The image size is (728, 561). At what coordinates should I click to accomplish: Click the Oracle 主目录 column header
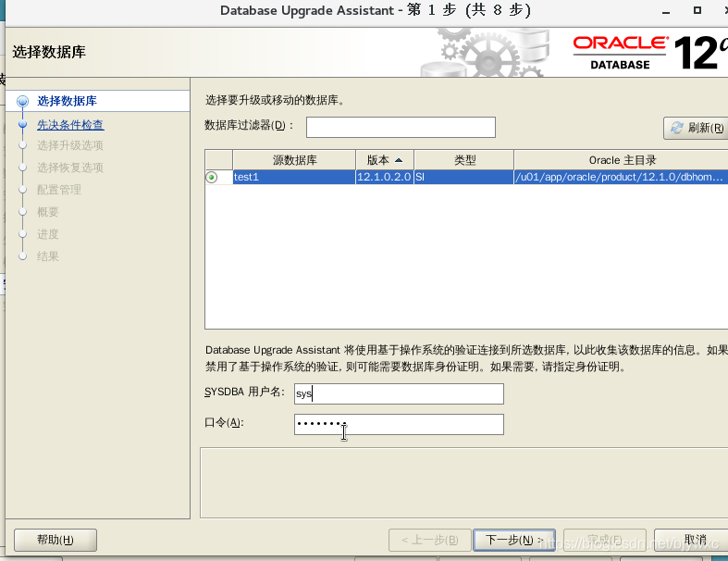coord(622,160)
